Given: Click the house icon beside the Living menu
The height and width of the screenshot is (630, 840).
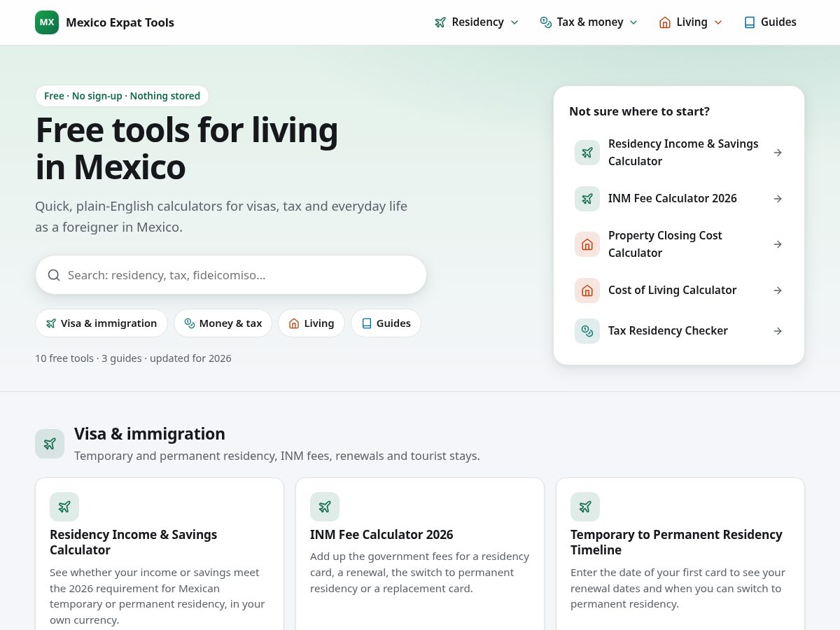Looking at the screenshot, I should tap(665, 22).
